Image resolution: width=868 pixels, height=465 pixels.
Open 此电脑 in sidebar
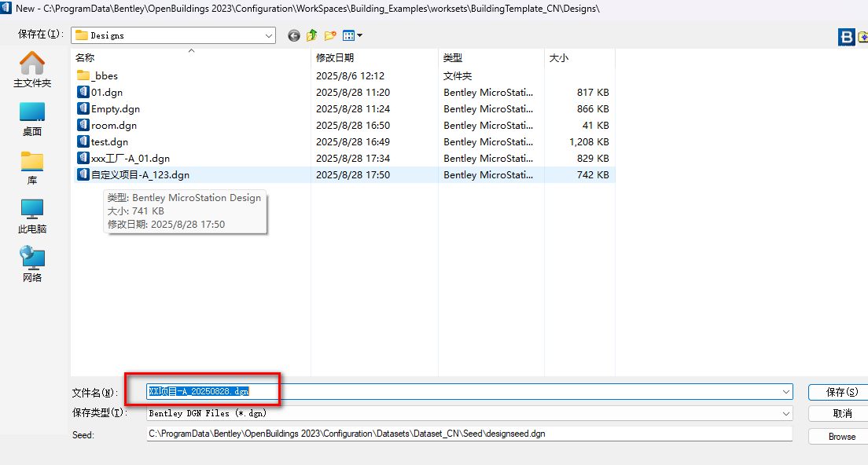point(32,216)
